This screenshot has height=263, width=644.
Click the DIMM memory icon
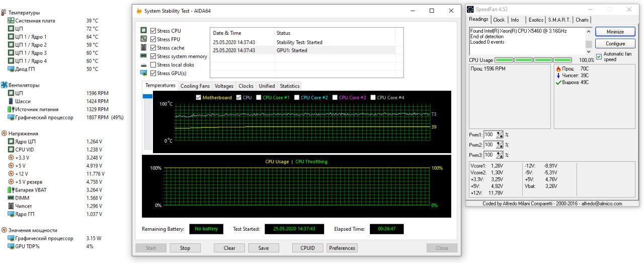[x=11, y=198]
